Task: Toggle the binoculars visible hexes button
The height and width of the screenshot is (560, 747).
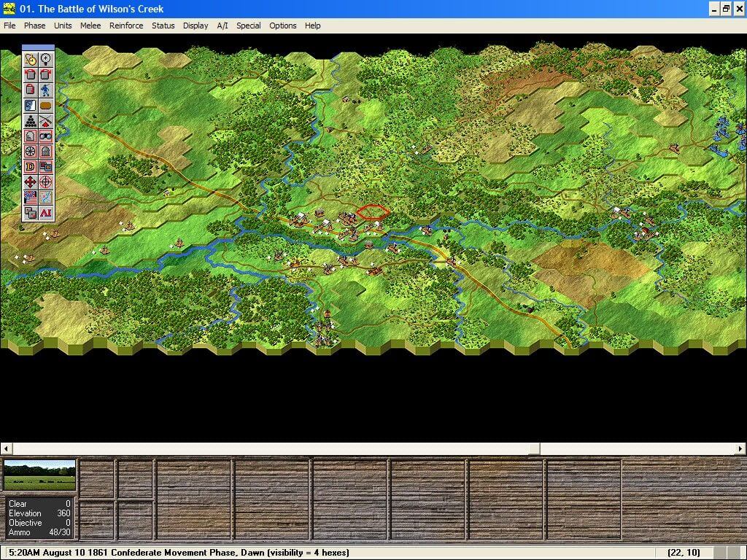Action: tap(46, 136)
